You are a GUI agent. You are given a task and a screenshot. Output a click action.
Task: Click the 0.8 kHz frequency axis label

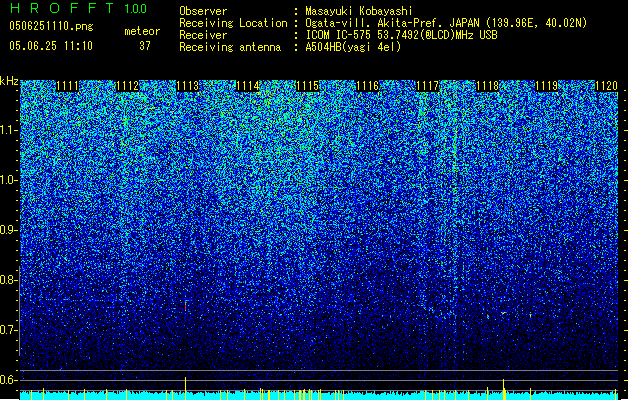tap(9, 280)
